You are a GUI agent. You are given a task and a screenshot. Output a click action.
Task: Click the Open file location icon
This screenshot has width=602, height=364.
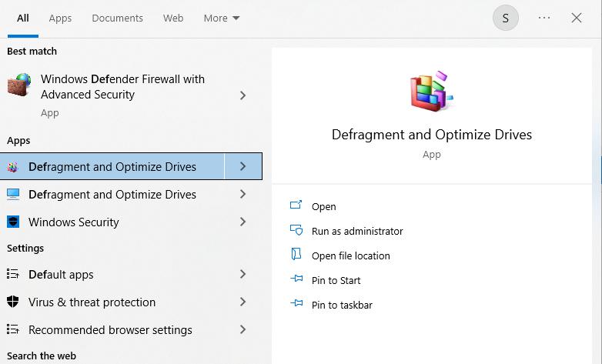(296, 255)
